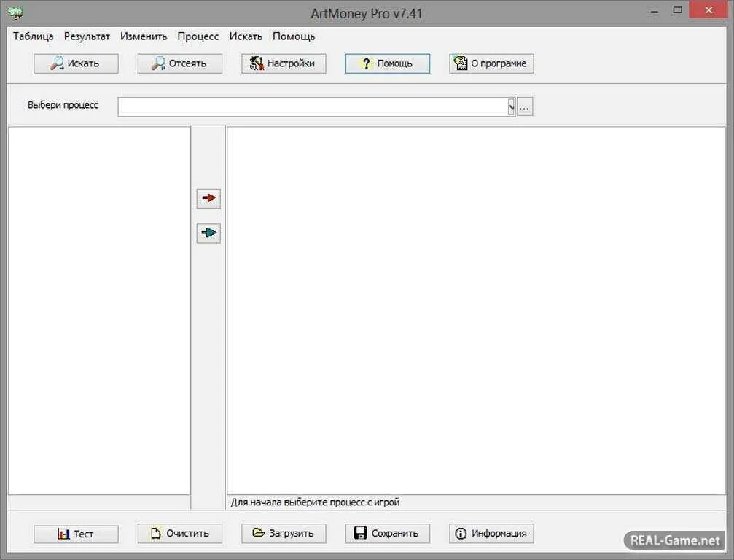Click the Сохранить save button
This screenshot has height=560, width=734.
click(x=388, y=534)
